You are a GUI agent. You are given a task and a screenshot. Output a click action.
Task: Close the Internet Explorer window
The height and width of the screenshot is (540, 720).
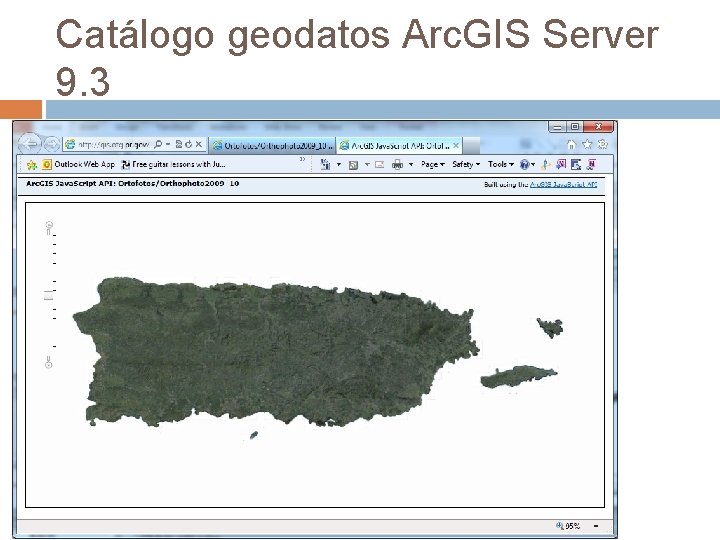coord(598,126)
